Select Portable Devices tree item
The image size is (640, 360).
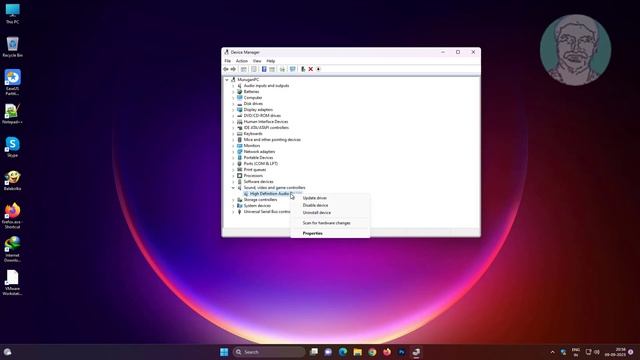pyautogui.click(x=258, y=158)
